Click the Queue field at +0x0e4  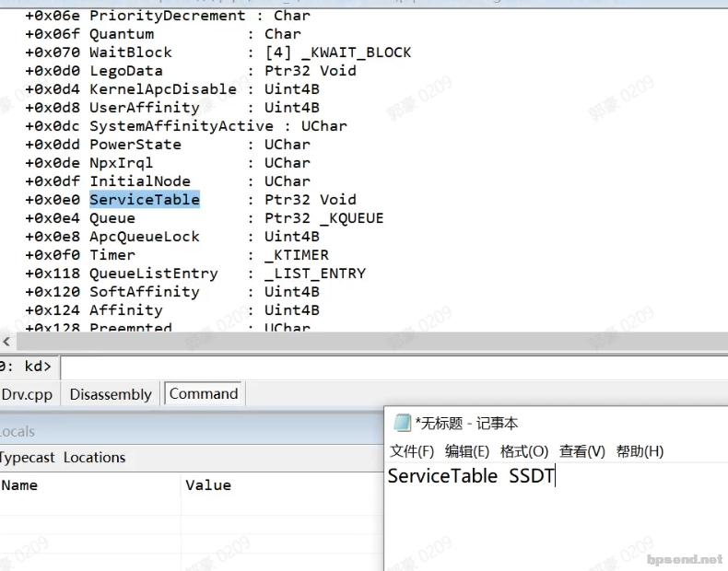click(x=112, y=218)
